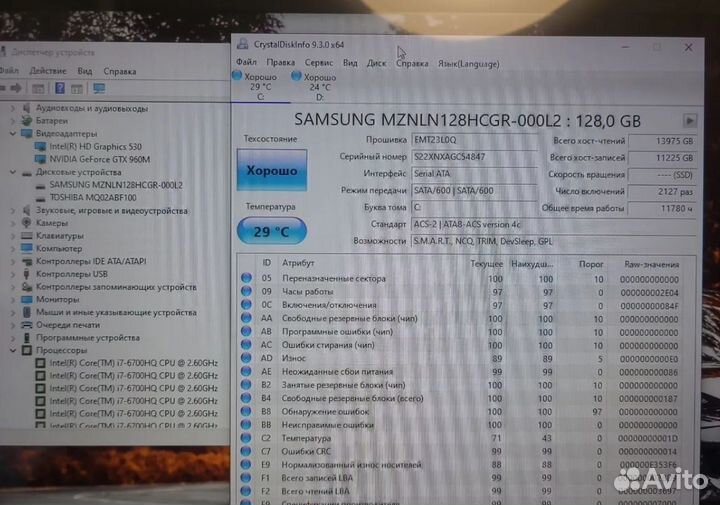Viewport: 720px width, 505px height.
Task: Open the Справка menu in CrystalDiskInfo
Action: 412,63
